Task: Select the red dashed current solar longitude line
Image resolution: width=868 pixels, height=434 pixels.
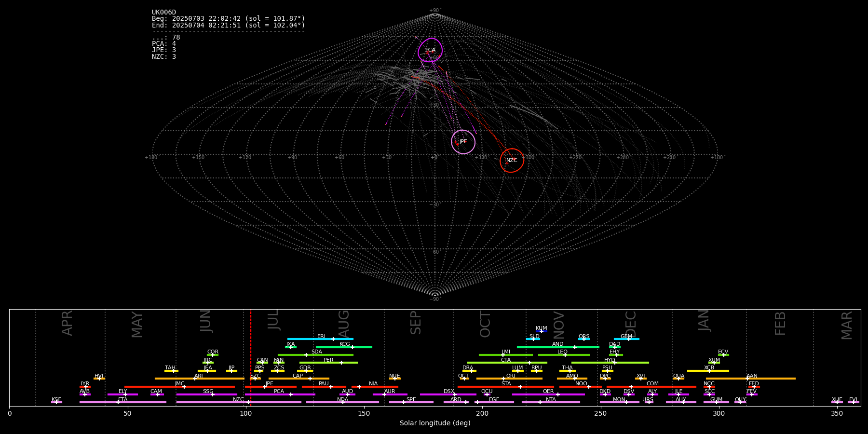Action: pyautogui.click(x=251, y=357)
